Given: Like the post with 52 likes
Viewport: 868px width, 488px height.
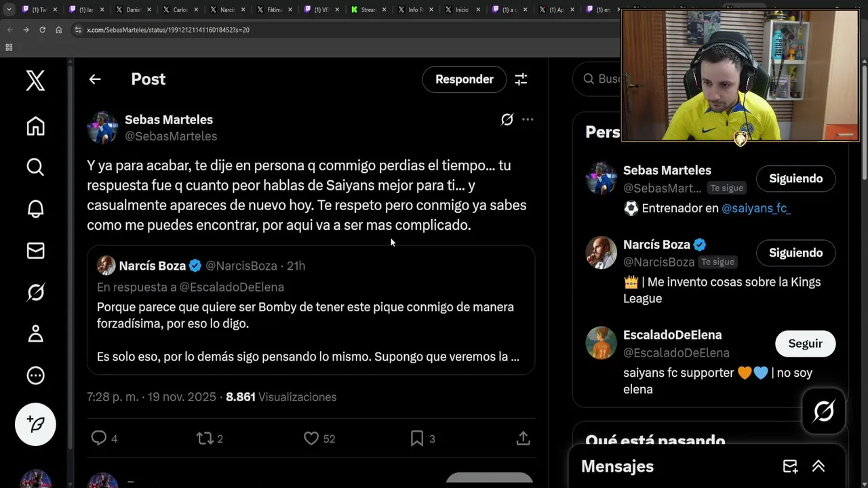Looking at the screenshot, I should point(319,439).
